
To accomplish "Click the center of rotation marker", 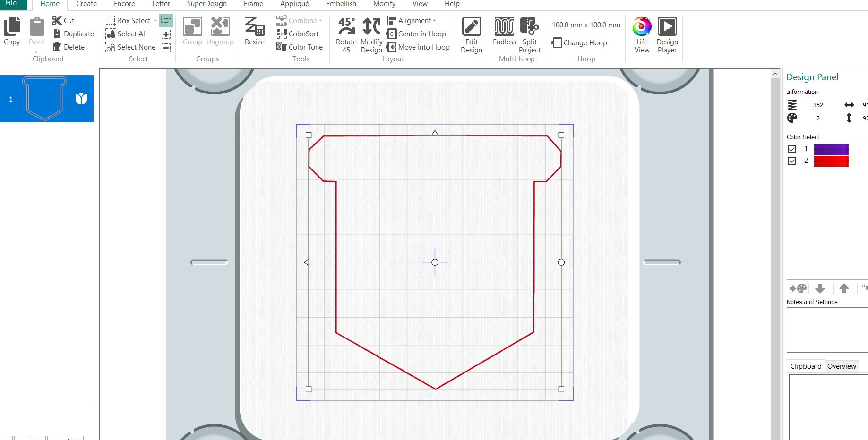I will [x=435, y=262].
